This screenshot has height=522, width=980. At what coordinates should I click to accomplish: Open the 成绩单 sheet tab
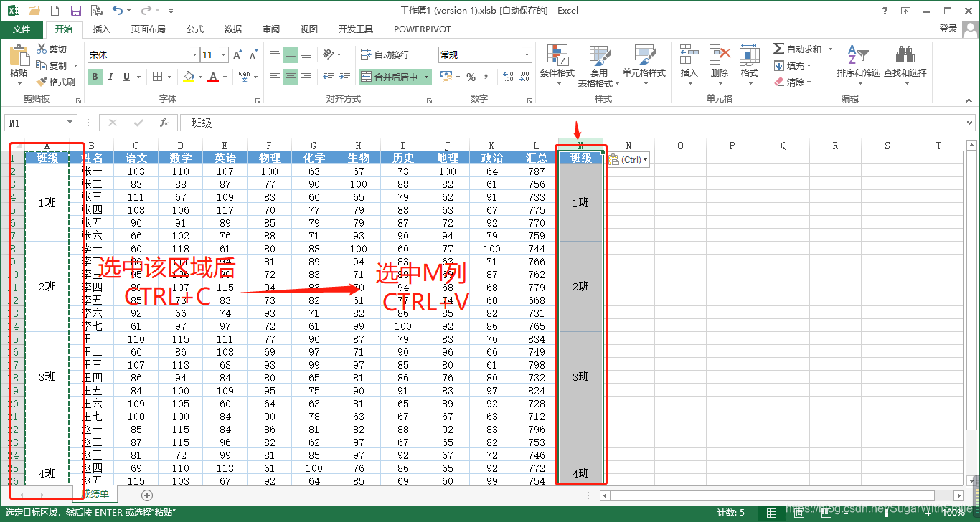click(x=95, y=494)
